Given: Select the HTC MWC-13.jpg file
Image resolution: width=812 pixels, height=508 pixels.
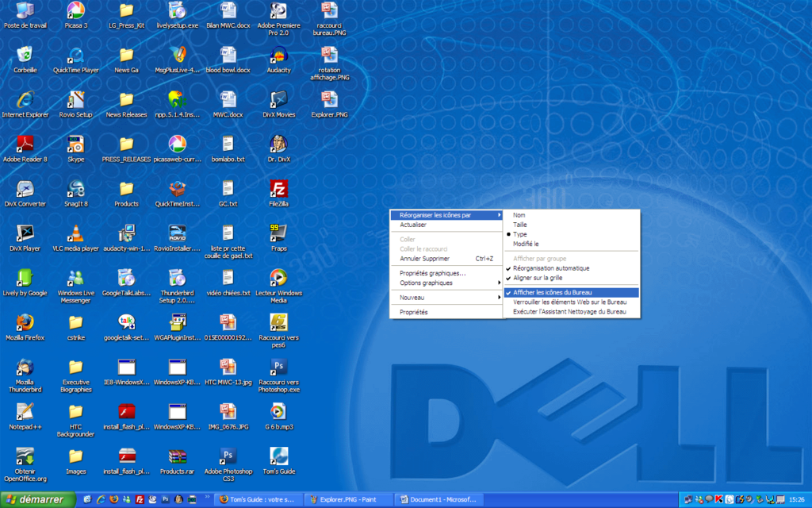Looking at the screenshot, I should coord(228,372).
